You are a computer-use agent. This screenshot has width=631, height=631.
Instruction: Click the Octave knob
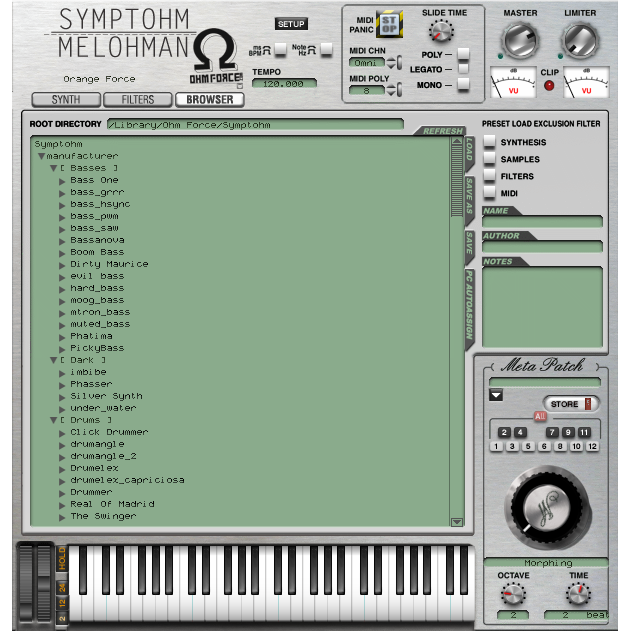click(512, 593)
